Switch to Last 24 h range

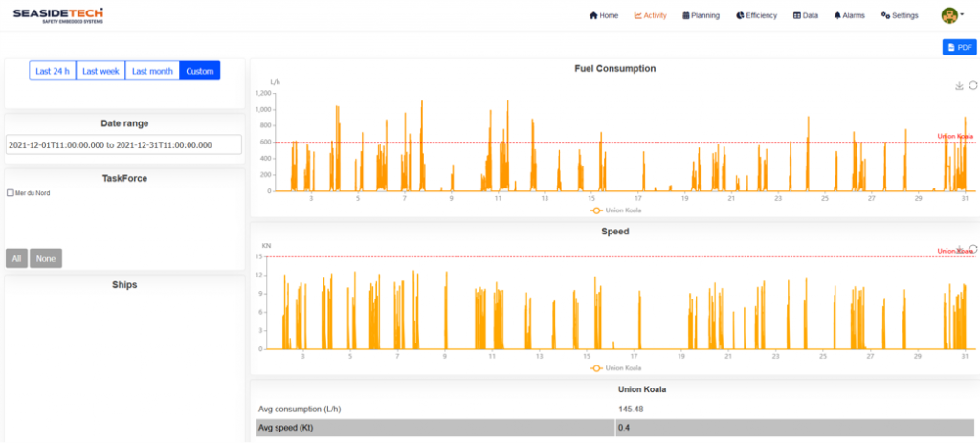[x=53, y=71]
